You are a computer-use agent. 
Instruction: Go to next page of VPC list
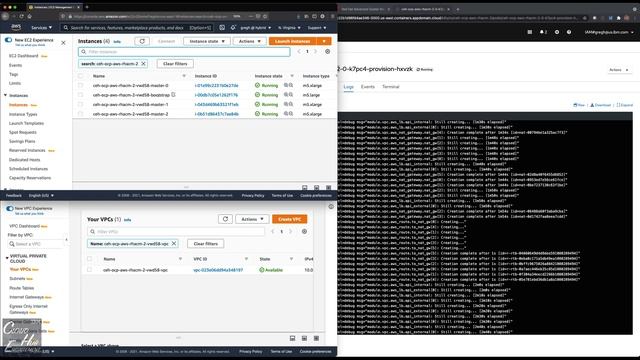(291, 231)
